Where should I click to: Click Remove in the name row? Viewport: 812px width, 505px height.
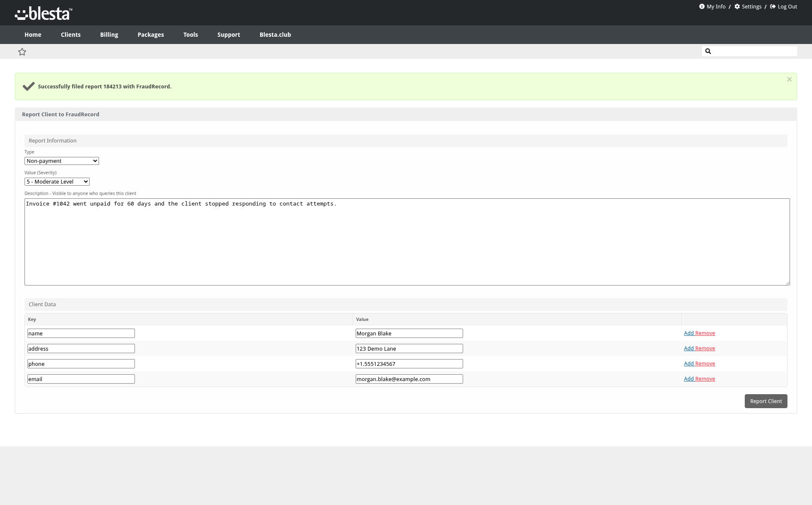coord(705,333)
